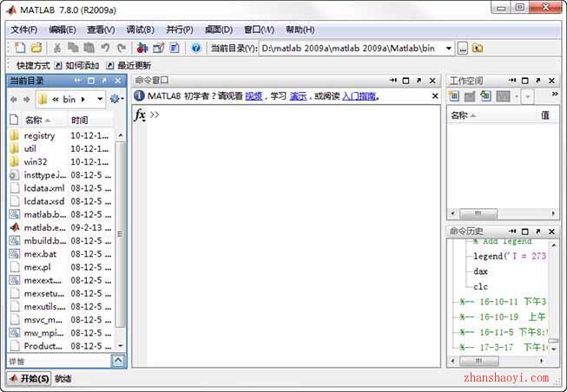The width and height of the screenshot is (567, 392).
Task: Expand the 详细 details panel arrow
Action: coord(118,361)
